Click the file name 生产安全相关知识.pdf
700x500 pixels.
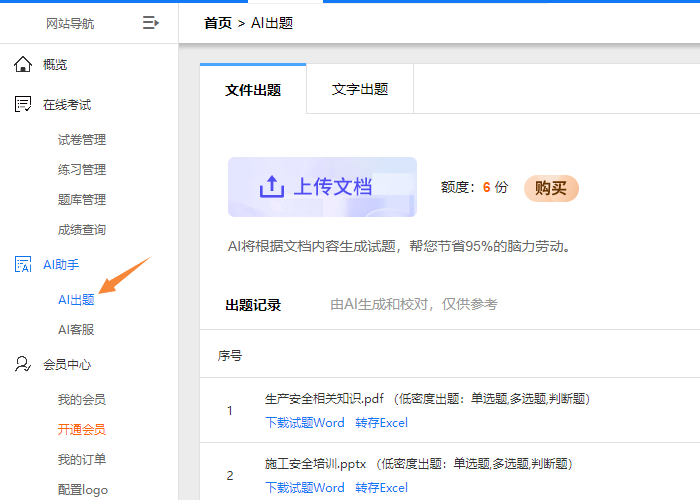click(324, 398)
